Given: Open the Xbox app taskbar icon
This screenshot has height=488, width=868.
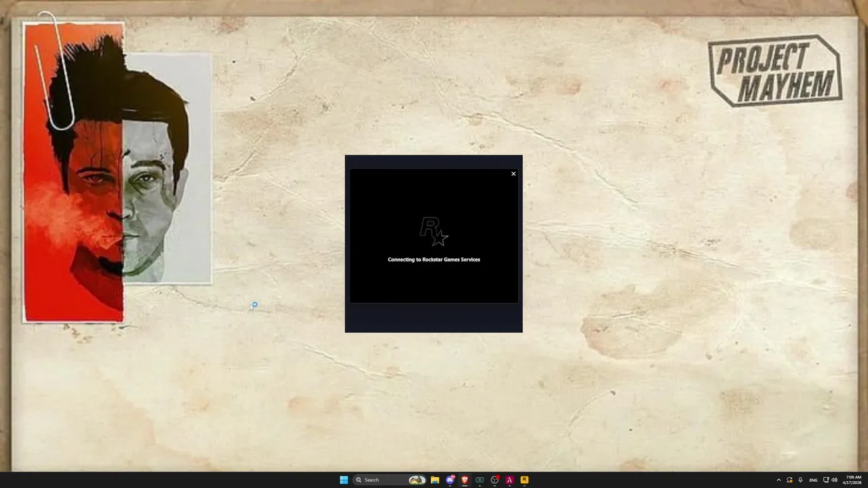Looking at the screenshot, I should tap(479, 480).
